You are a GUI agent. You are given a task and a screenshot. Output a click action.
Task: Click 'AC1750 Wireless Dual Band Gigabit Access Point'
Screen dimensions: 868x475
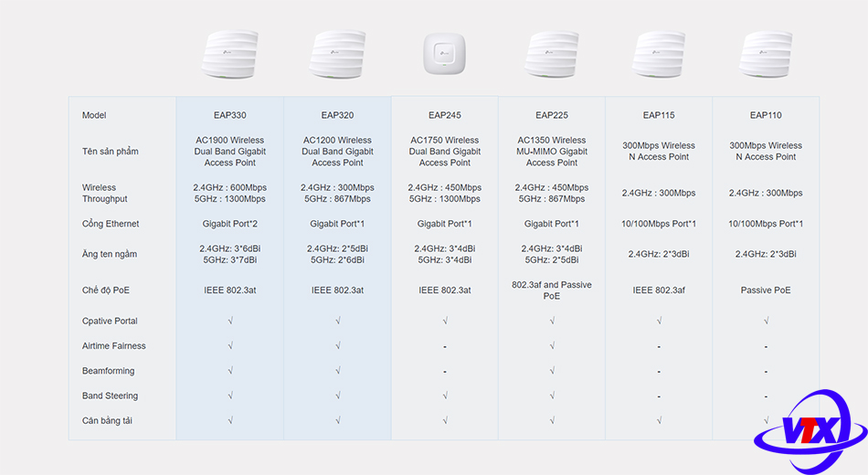tap(445, 151)
